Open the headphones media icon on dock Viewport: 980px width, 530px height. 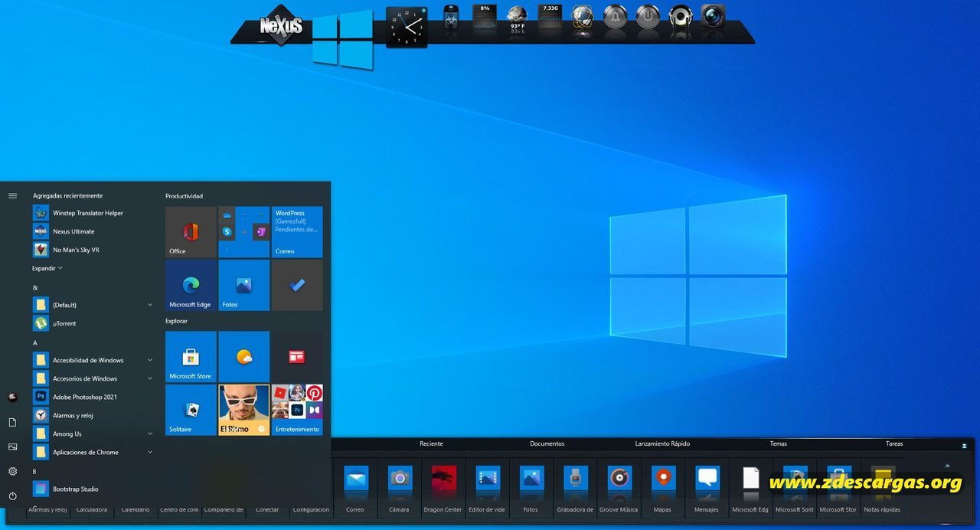click(x=681, y=17)
